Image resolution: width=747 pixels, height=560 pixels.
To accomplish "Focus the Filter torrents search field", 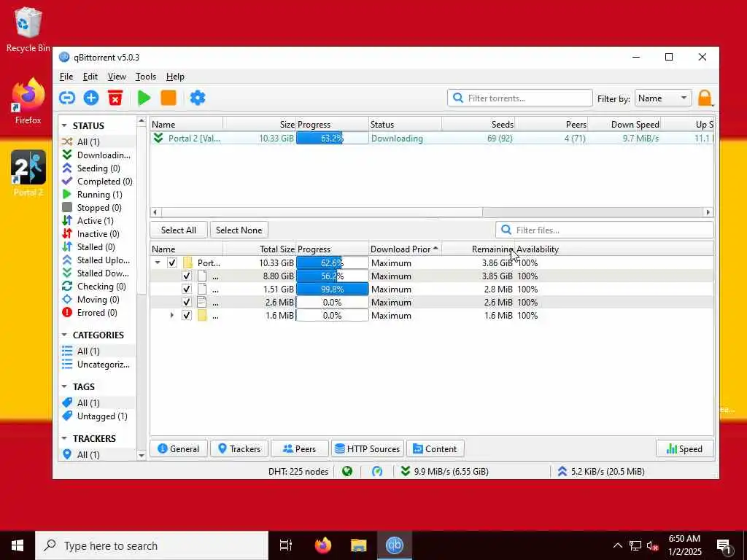I will 519,98.
